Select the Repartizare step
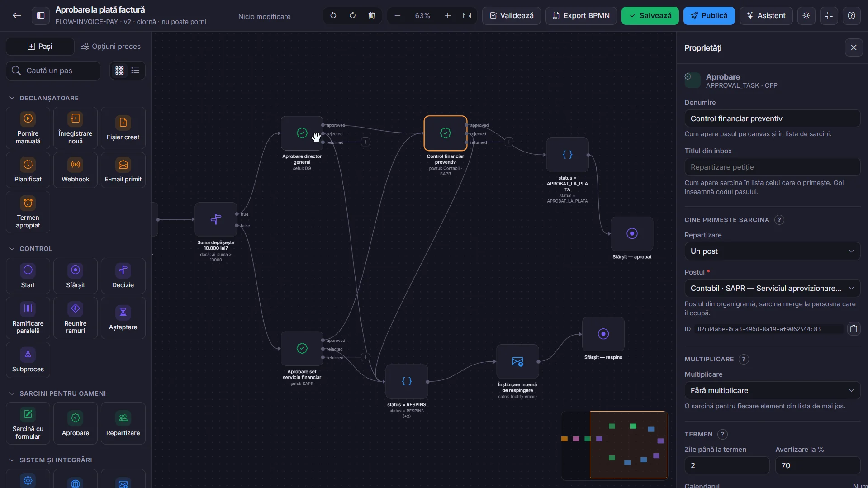 pos(123,424)
